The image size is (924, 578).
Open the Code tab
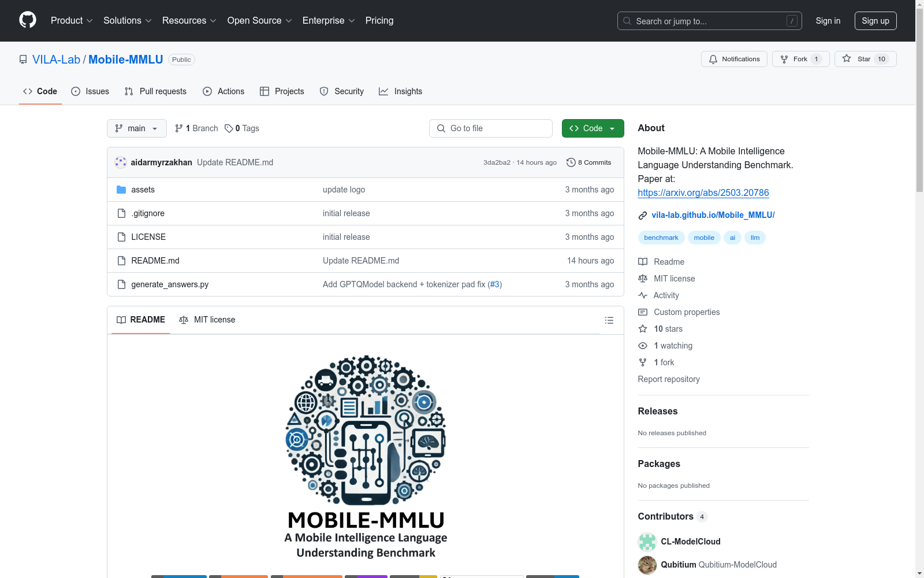click(40, 91)
